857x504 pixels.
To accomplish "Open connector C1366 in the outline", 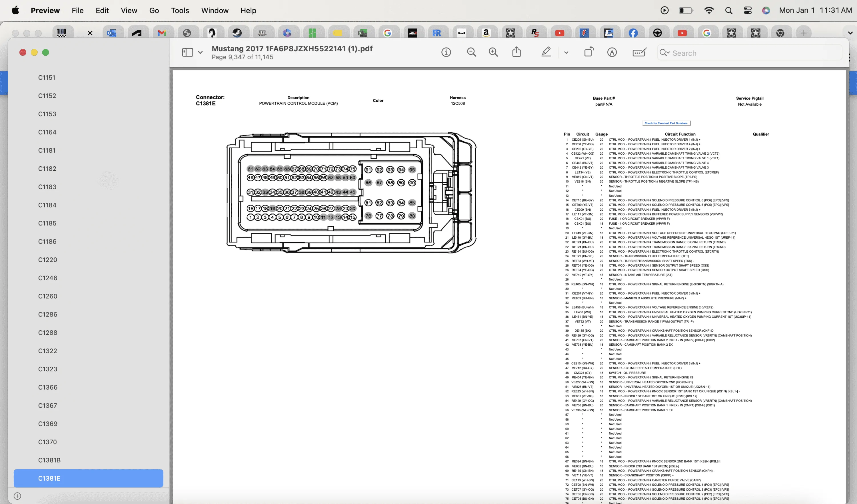I will coord(47,388).
